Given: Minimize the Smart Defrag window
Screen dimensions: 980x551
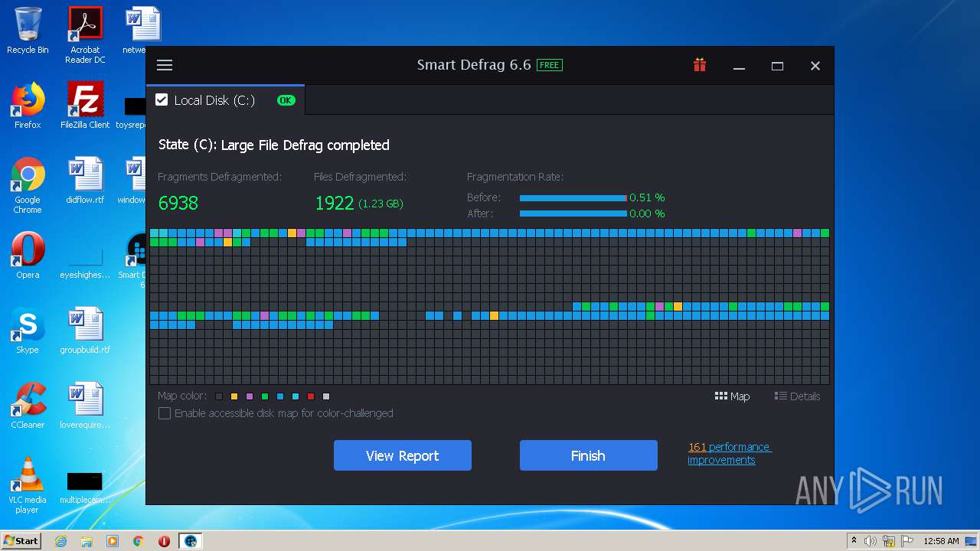Looking at the screenshot, I should pyautogui.click(x=739, y=66).
